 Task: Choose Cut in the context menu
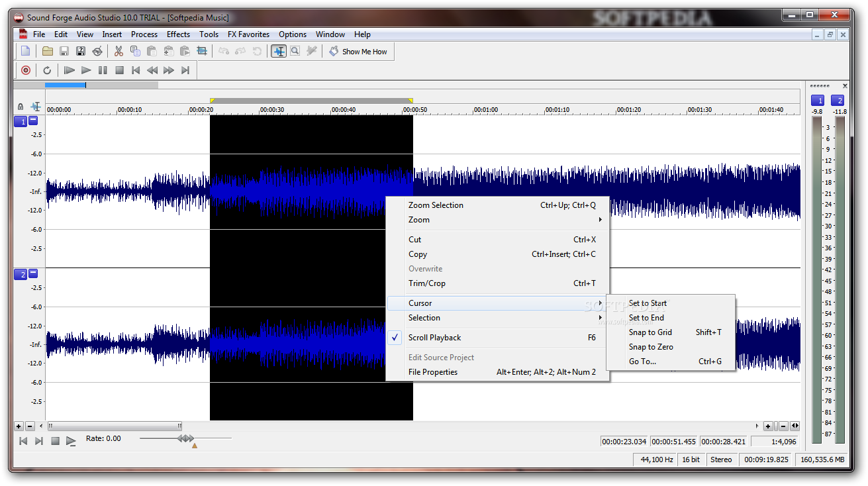click(497, 240)
